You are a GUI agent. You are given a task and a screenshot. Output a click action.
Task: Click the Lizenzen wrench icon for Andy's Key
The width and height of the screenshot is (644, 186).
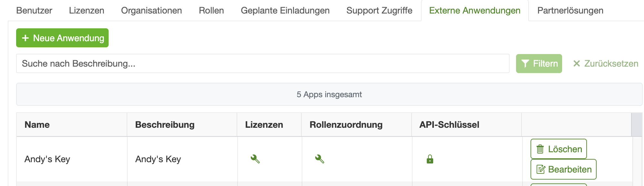pos(255,159)
